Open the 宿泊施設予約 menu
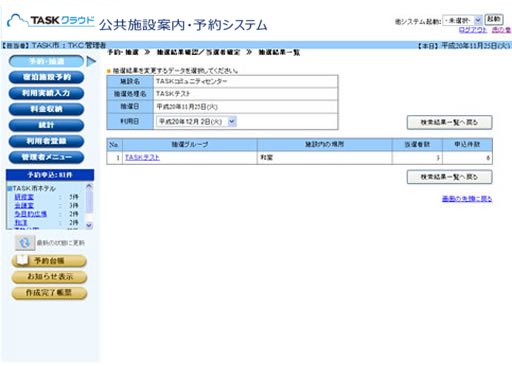The width and height of the screenshot is (512, 366). coord(46,77)
